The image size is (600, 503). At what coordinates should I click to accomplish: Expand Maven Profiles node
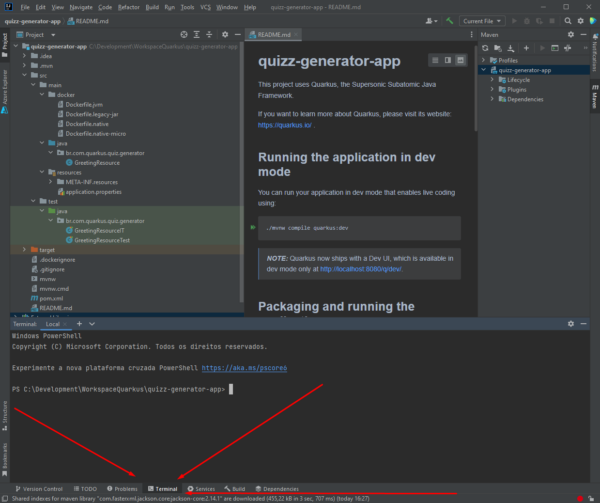click(483, 60)
